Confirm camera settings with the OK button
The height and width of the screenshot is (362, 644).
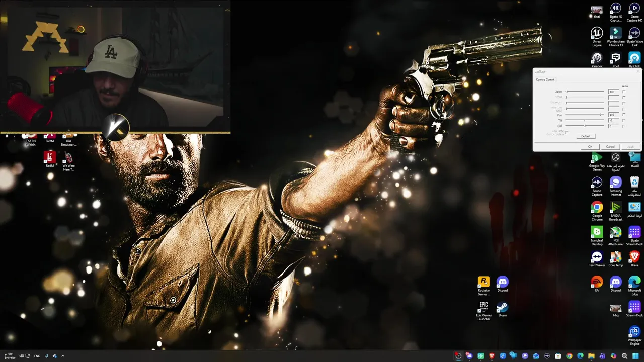pyautogui.click(x=590, y=147)
